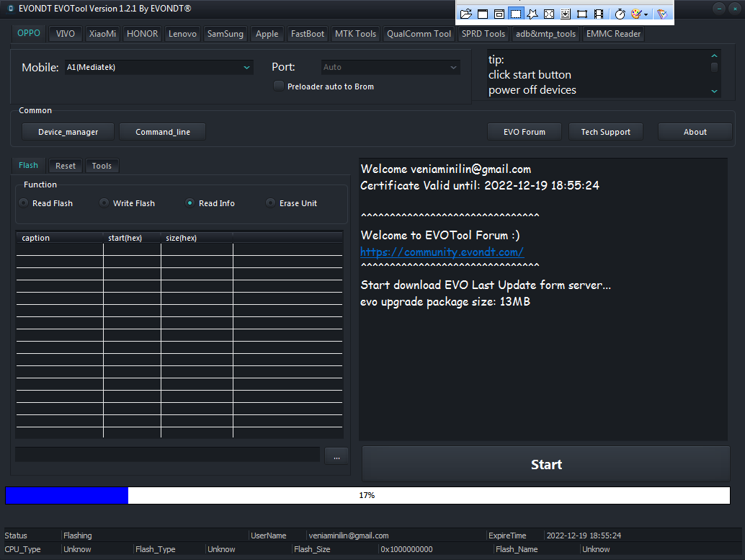Image resolution: width=745 pixels, height=560 pixels.
Task: Click the large Start button
Action: pos(546,464)
